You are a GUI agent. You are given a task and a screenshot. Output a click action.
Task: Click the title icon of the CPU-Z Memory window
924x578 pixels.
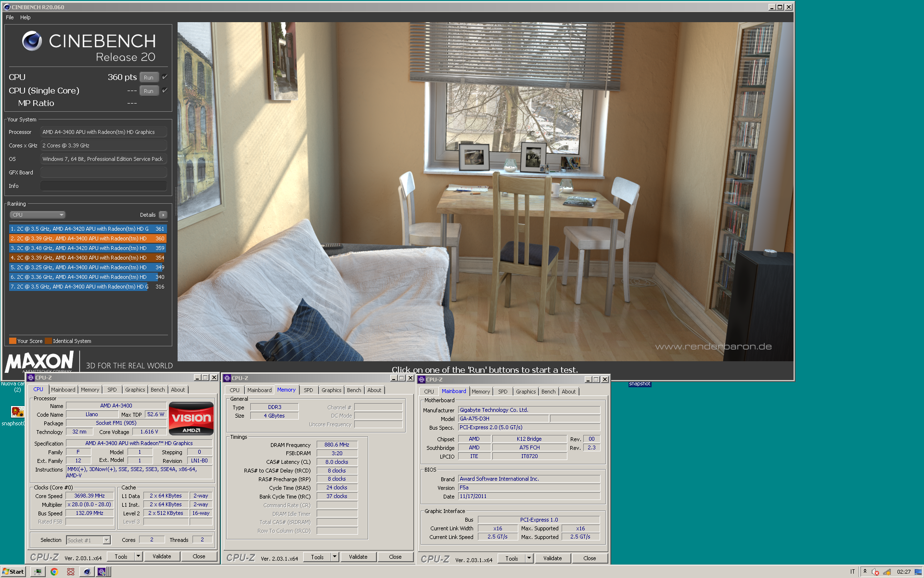click(x=227, y=378)
